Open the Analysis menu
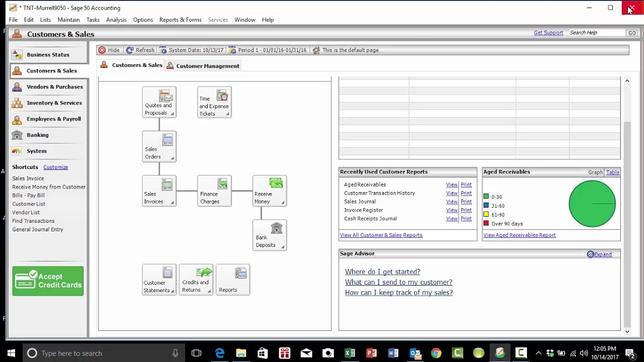Image resolution: width=644 pixels, height=362 pixels. coord(116,20)
